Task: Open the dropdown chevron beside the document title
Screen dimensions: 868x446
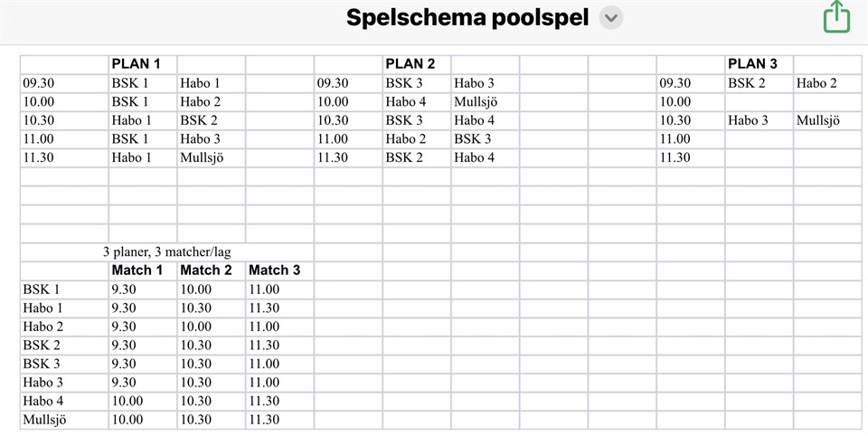Action: coord(611,18)
